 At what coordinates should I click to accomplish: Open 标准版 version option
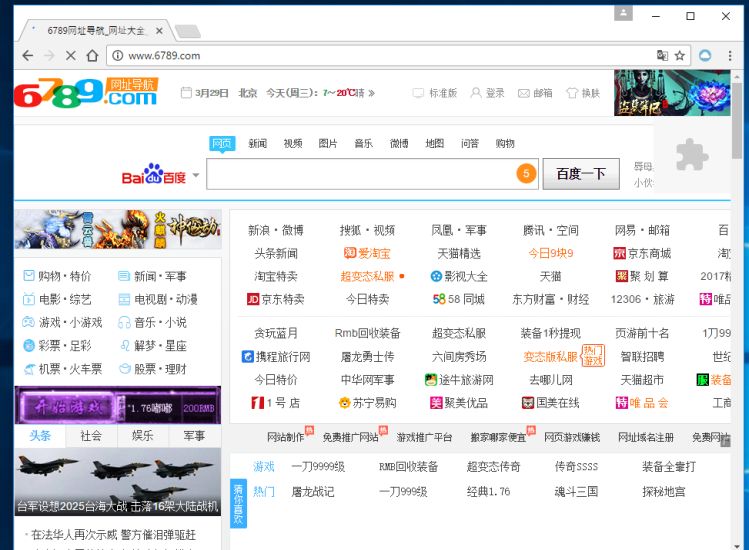click(435, 93)
